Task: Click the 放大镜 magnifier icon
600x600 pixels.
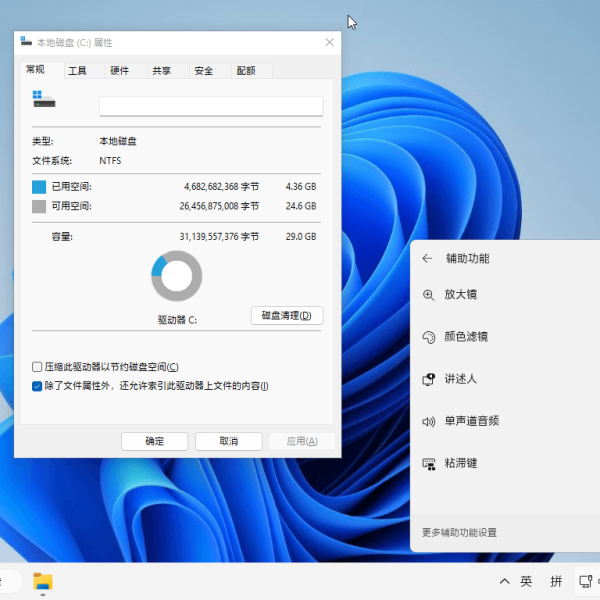Action: tap(428, 295)
